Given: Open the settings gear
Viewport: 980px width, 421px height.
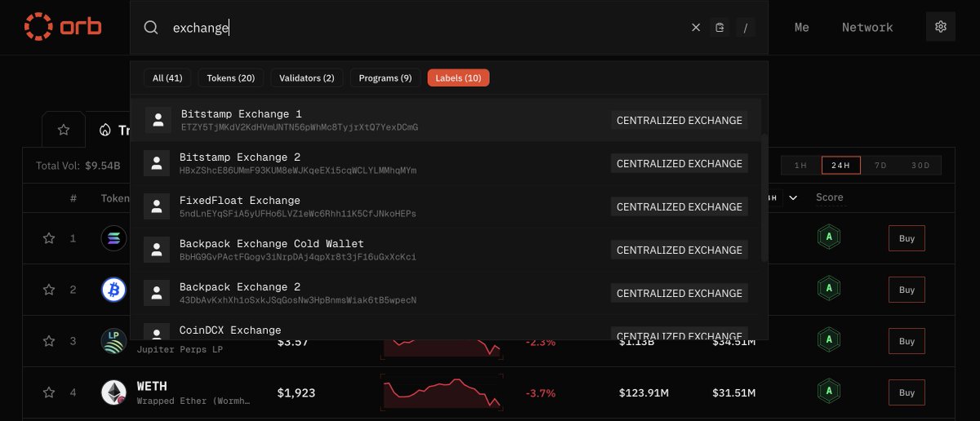Looking at the screenshot, I should 941,27.
